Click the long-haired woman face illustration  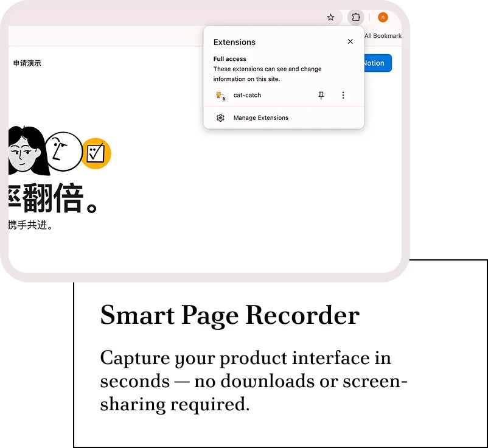pyautogui.click(x=26, y=151)
